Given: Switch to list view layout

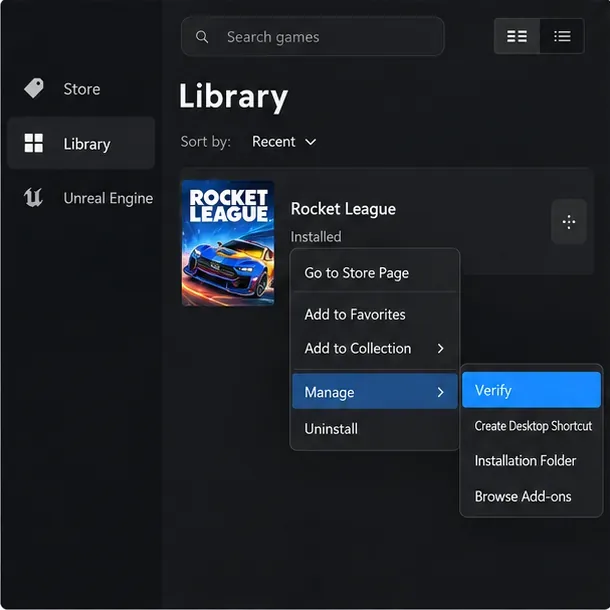Looking at the screenshot, I should pyautogui.click(x=562, y=36).
